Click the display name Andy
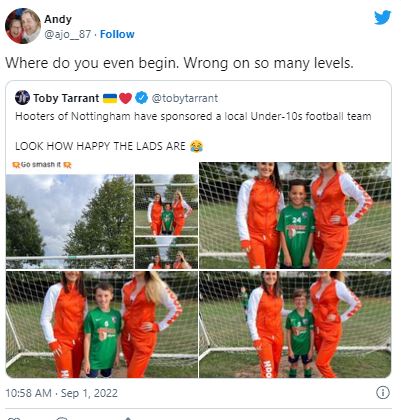Screen dimensions: 401x420 pyautogui.click(x=58, y=19)
